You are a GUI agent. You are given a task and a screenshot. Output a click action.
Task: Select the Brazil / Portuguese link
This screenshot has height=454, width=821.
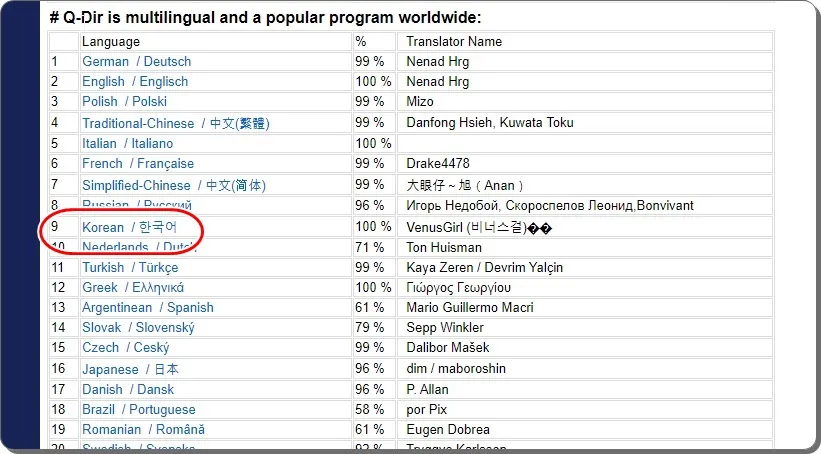pos(139,409)
